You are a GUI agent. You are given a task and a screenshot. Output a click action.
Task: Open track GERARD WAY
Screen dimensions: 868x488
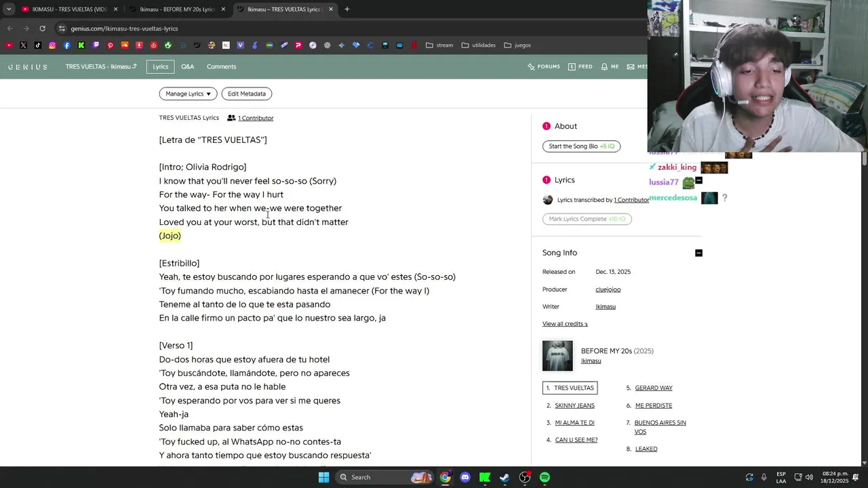654,388
